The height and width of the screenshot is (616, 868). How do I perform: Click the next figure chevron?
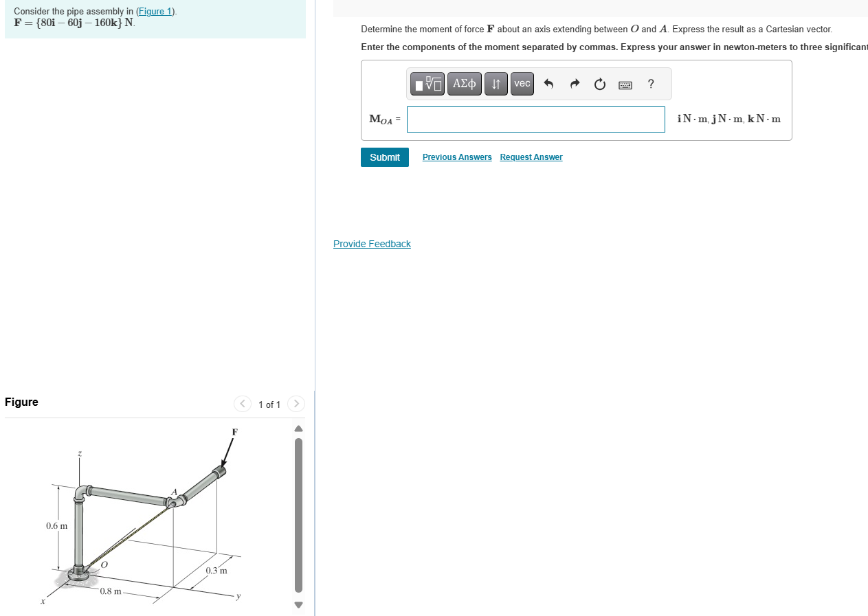[296, 404]
